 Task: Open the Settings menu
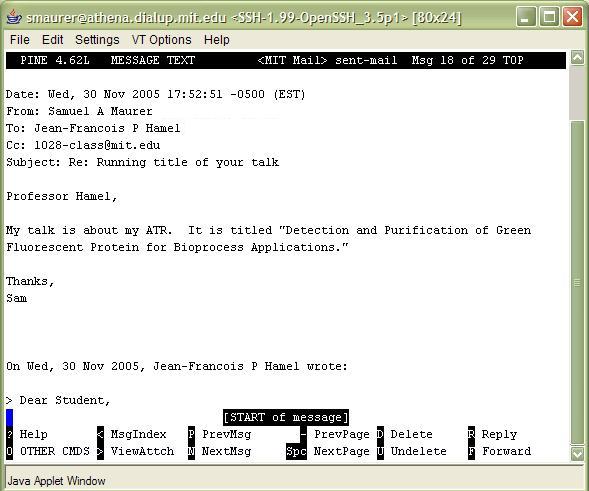pos(97,40)
